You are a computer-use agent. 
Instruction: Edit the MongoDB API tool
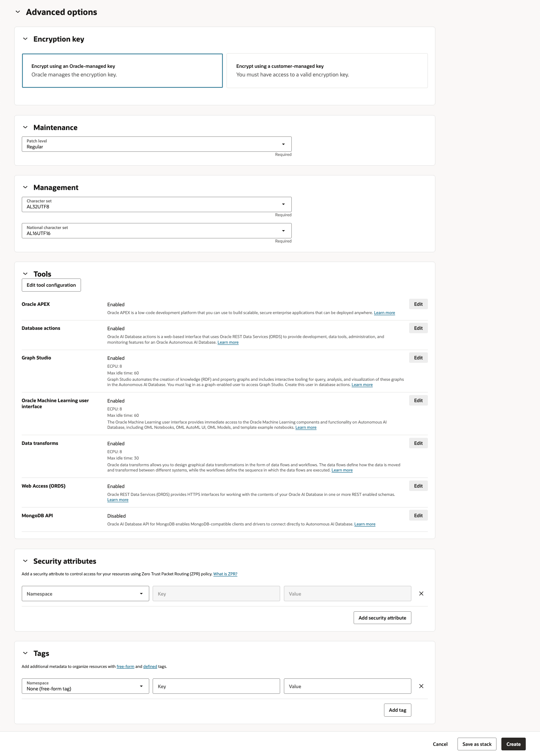click(418, 516)
